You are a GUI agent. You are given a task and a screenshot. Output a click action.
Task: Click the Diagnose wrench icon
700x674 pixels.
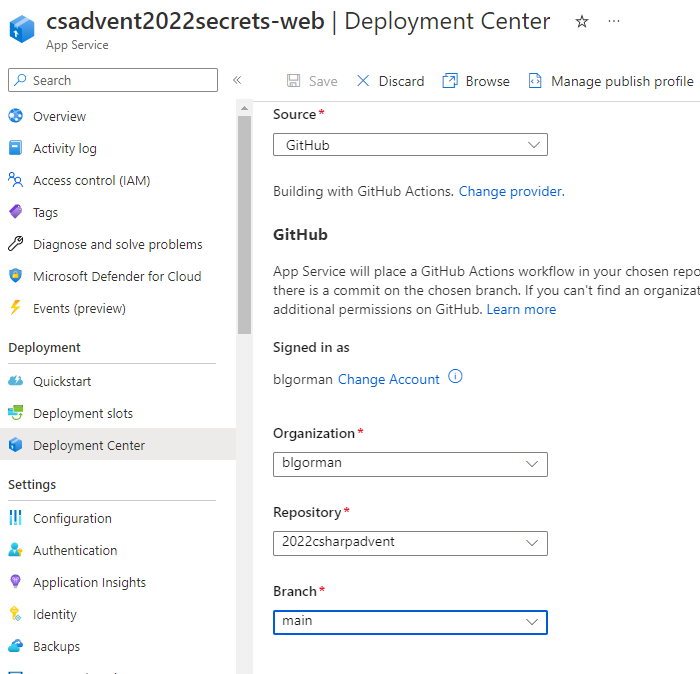(x=16, y=244)
